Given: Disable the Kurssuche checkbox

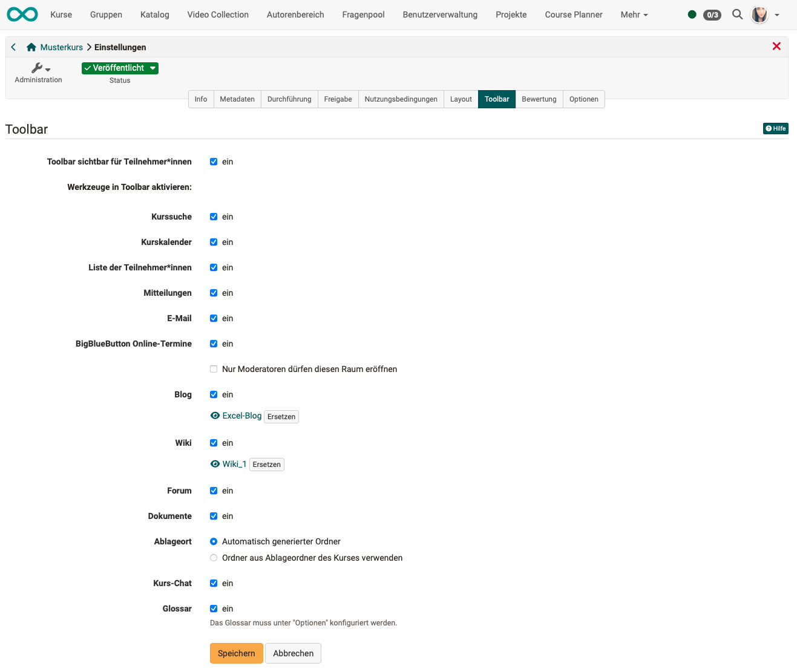Looking at the screenshot, I should (214, 217).
